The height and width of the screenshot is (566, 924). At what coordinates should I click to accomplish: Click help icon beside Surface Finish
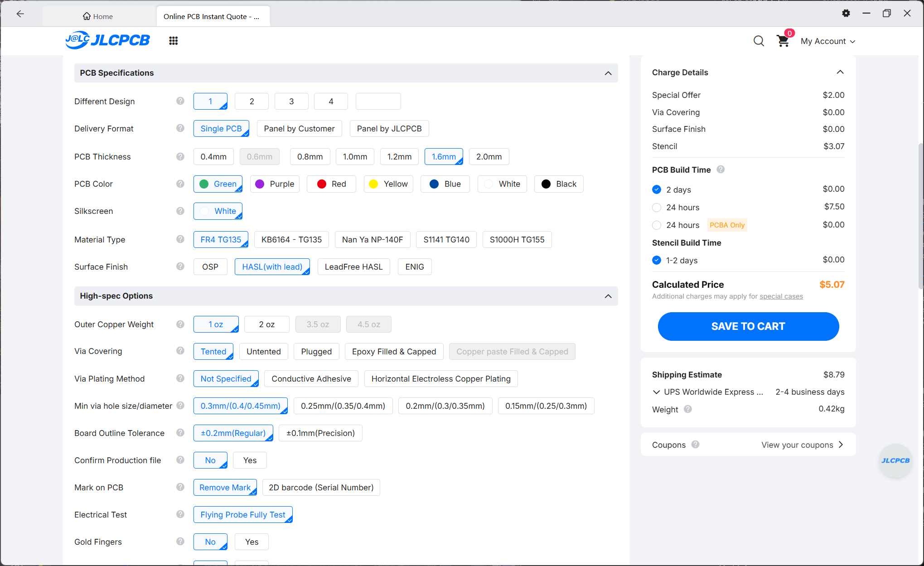180,266
